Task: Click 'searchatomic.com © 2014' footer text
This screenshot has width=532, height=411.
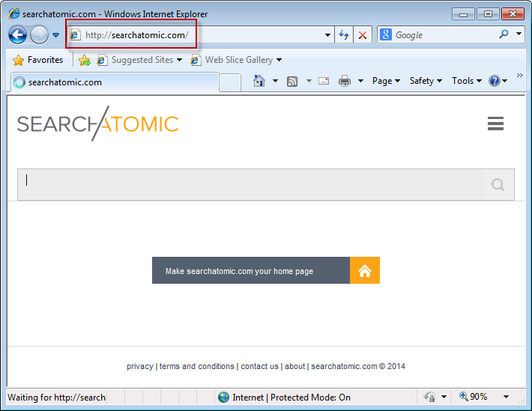Action: [x=358, y=367]
